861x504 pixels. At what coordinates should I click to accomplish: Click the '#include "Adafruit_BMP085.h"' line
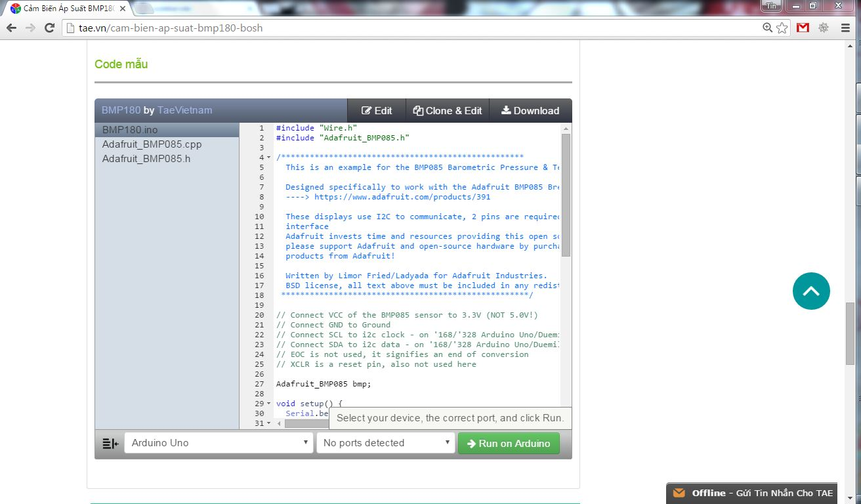coord(343,138)
